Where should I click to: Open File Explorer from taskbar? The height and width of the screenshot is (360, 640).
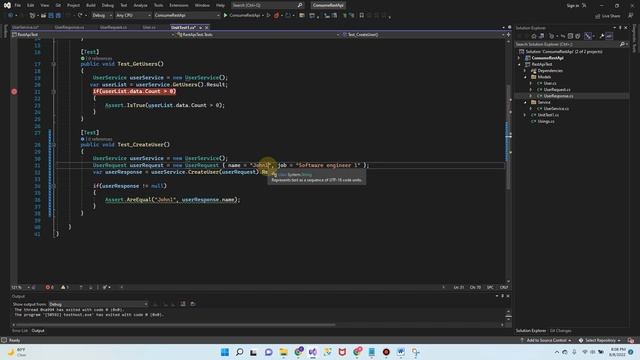pos(284,352)
